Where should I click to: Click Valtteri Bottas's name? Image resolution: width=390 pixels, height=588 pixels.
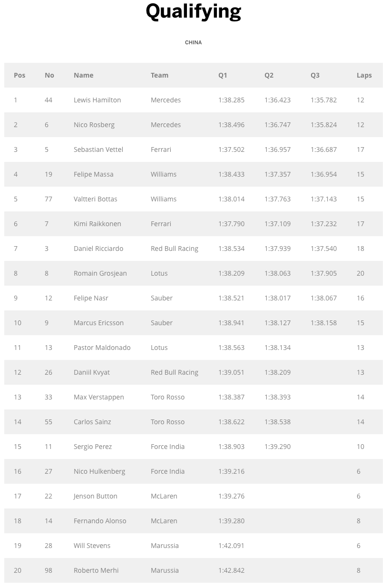95,199
